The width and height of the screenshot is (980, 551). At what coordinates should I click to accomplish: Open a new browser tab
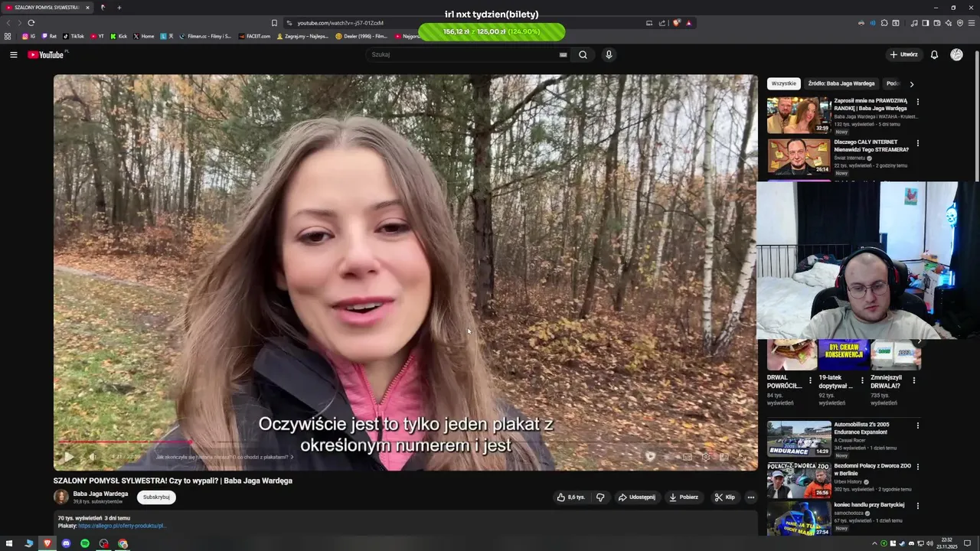[x=119, y=8]
